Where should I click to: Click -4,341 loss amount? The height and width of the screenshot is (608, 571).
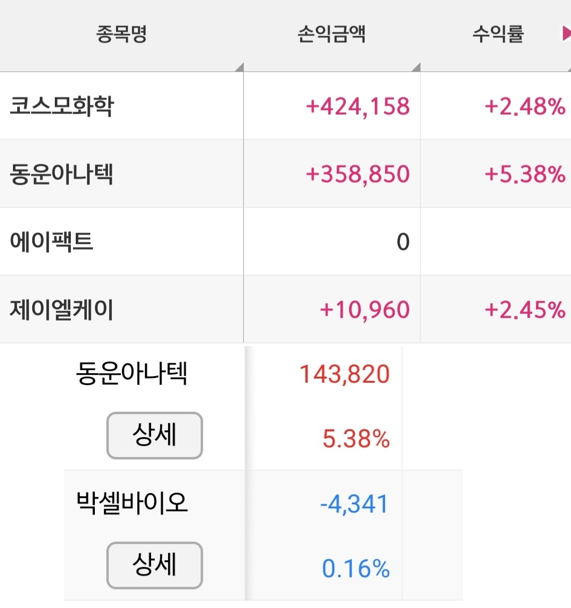click(x=354, y=504)
